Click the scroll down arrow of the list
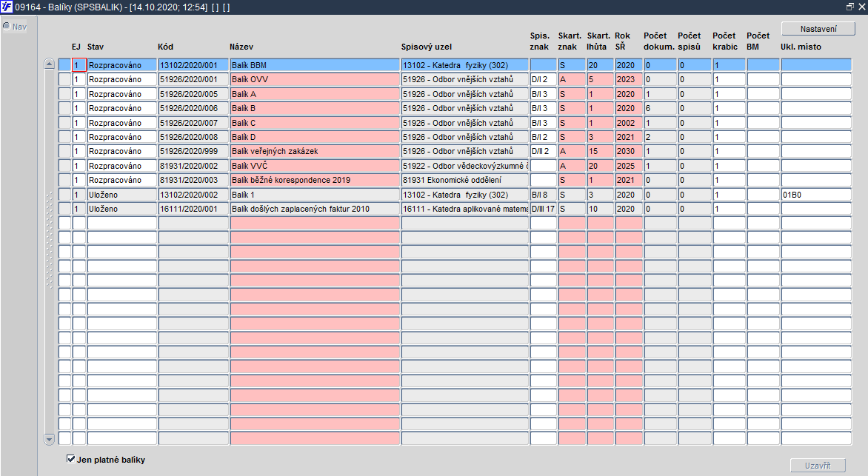 coord(50,440)
